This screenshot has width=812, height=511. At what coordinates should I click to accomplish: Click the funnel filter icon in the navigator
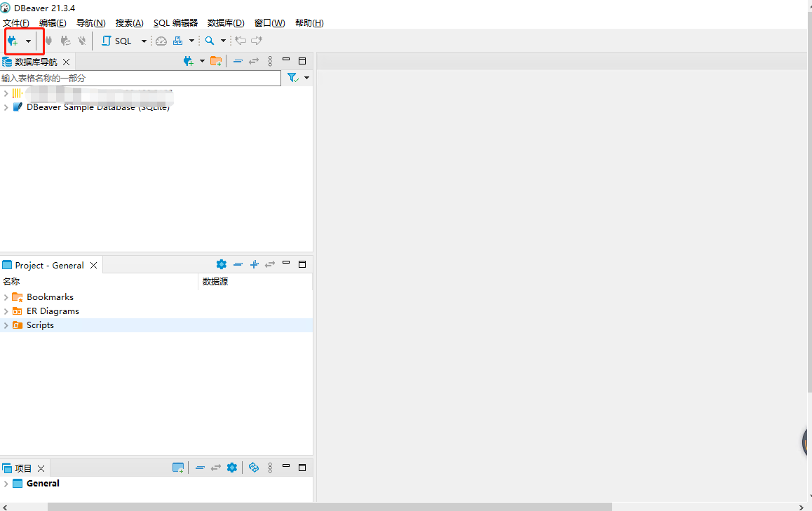[x=293, y=78]
